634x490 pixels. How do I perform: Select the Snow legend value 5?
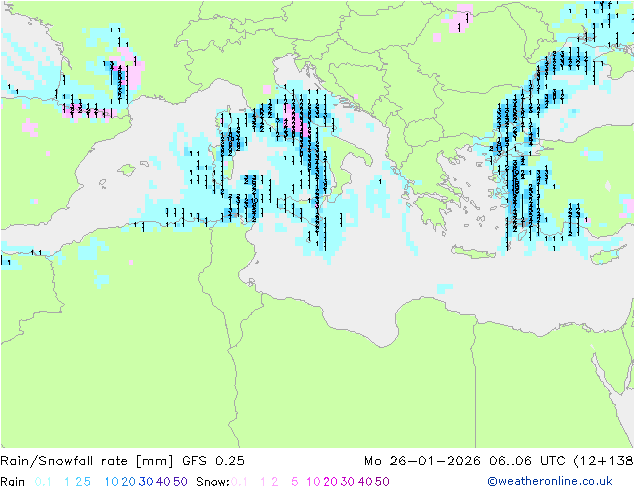295,482
